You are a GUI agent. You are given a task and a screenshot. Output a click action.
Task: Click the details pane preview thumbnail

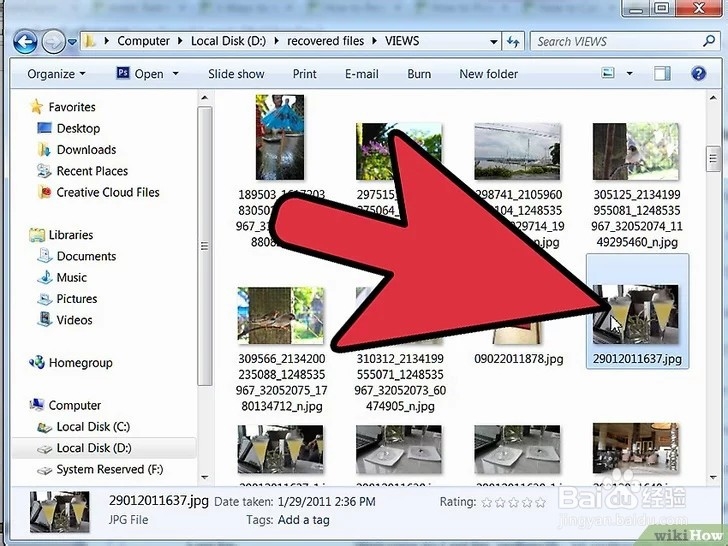(x=60, y=512)
